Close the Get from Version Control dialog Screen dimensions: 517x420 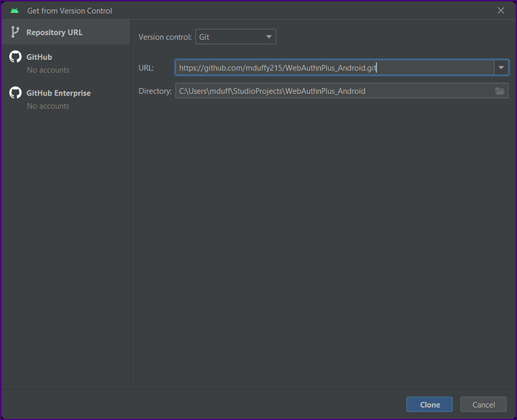[x=501, y=10]
